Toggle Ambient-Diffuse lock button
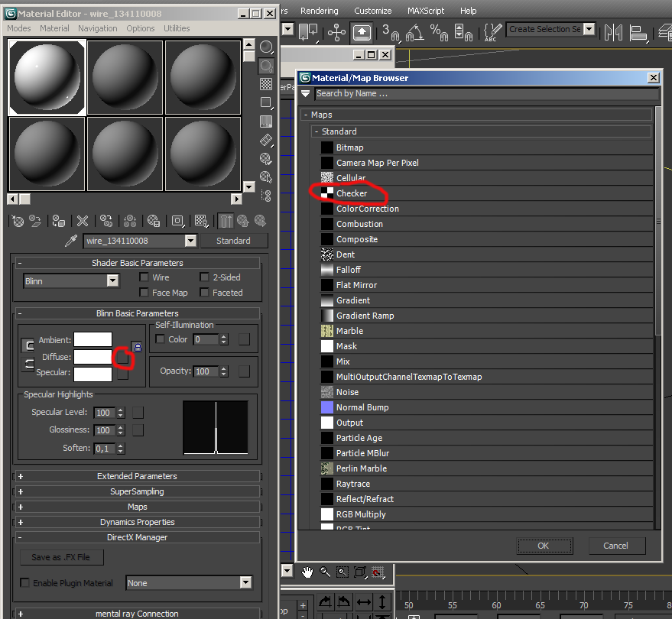The image size is (672, 619). [x=137, y=347]
